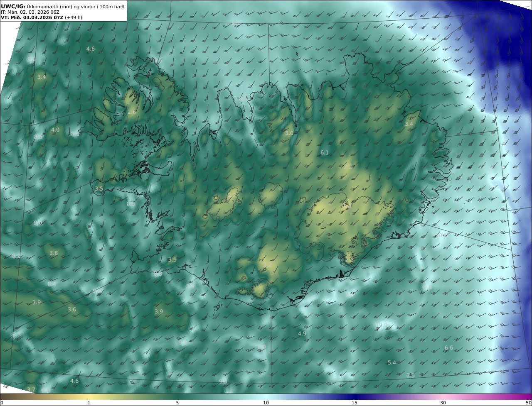Viewport: 532px width, 406px height.
Task: Click the map title 'Úrkomumætti (mm) og vindur í 100m hæð'
Action: [75, 6]
